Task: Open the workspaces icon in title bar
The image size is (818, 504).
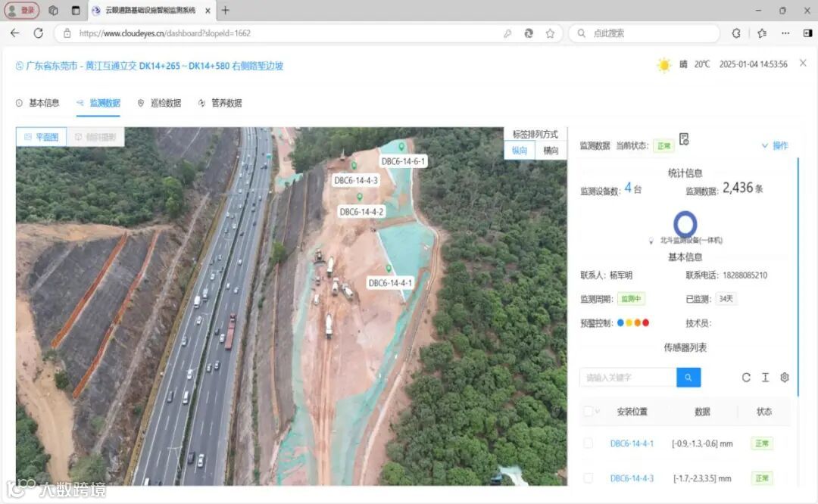Action: 53,10
